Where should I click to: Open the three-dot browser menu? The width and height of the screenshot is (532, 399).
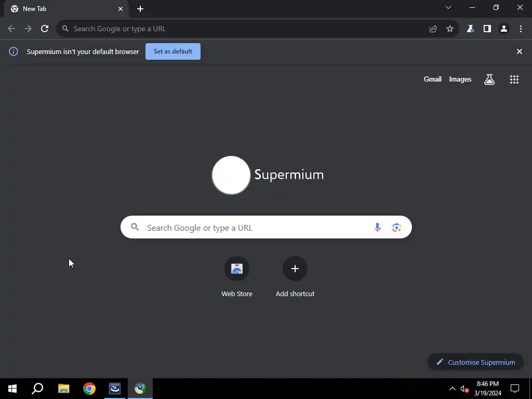(x=521, y=29)
